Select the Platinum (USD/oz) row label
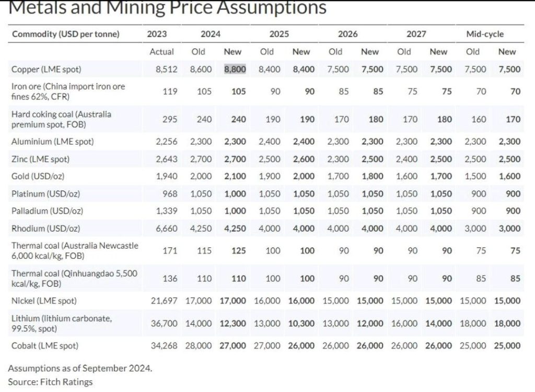535x392 pixels. (x=46, y=194)
